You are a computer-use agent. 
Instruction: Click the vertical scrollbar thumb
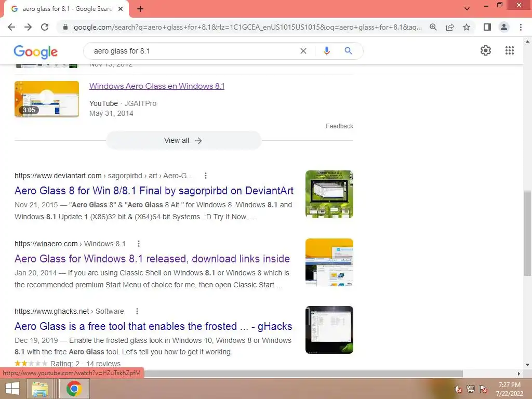(x=527, y=233)
